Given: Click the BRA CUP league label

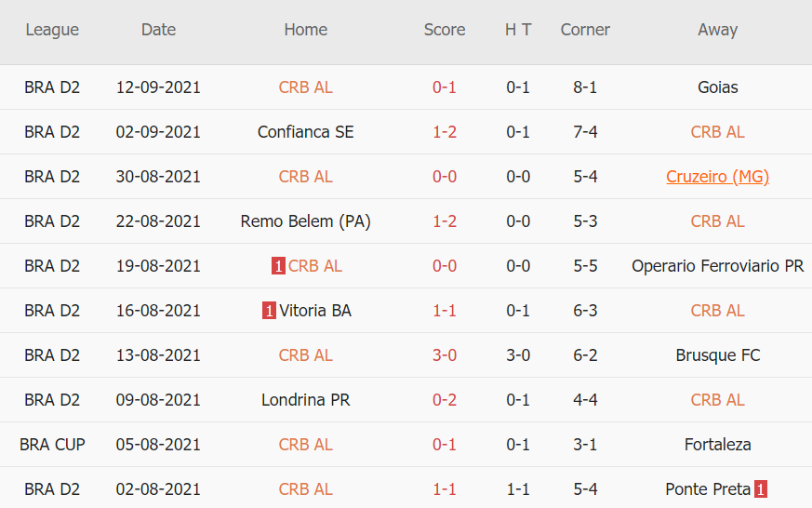Looking at the screenshot, I should (x=52, y=445).
